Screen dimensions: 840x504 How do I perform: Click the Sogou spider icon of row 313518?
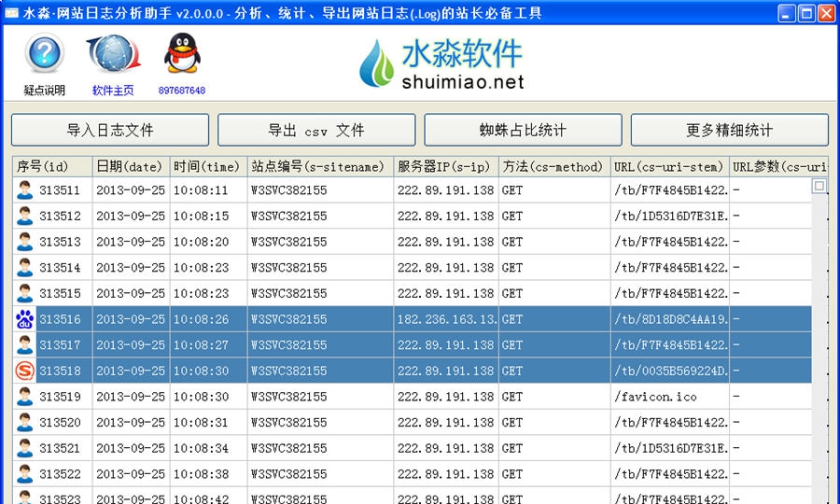(24, 371)
